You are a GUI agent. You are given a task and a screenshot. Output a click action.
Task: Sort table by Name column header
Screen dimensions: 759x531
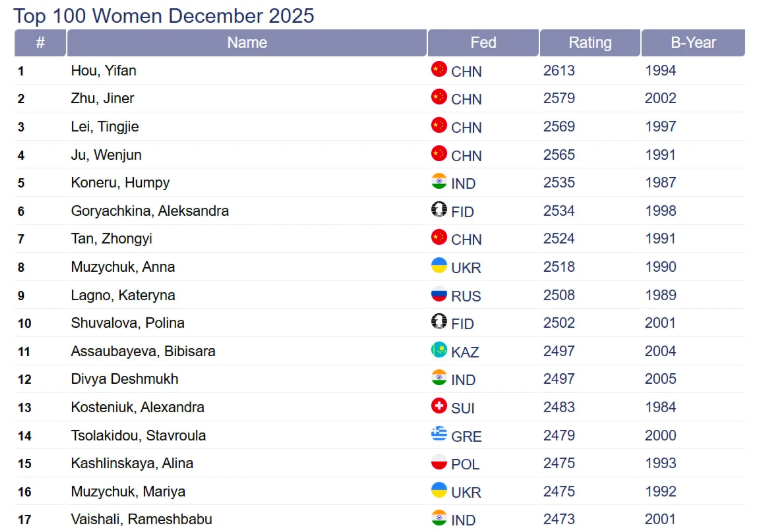(x=247, y=43)
